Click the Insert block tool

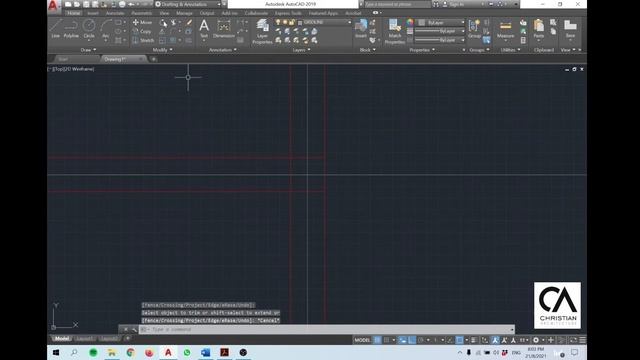(x=361, y=29)
